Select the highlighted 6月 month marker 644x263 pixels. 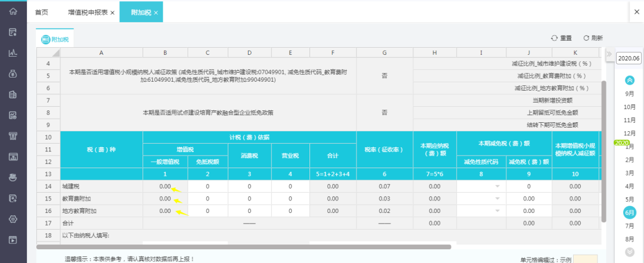pos(630,213)
